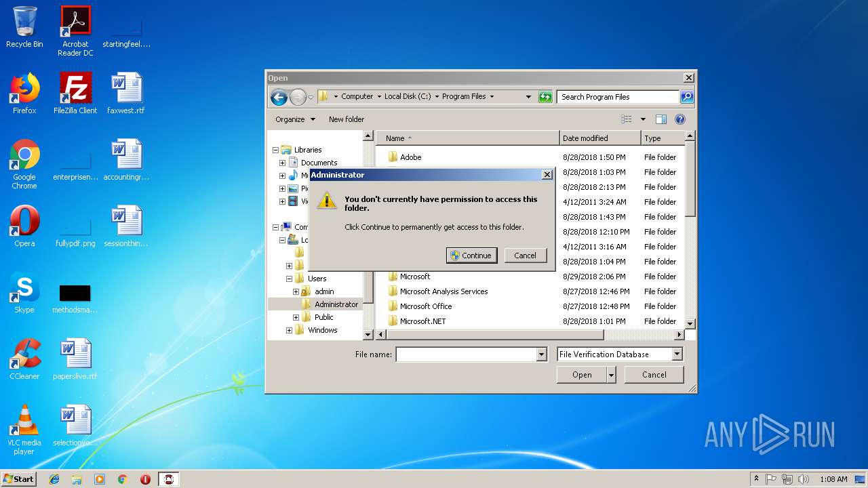Open Opera from the taskbar

[145, 479]
